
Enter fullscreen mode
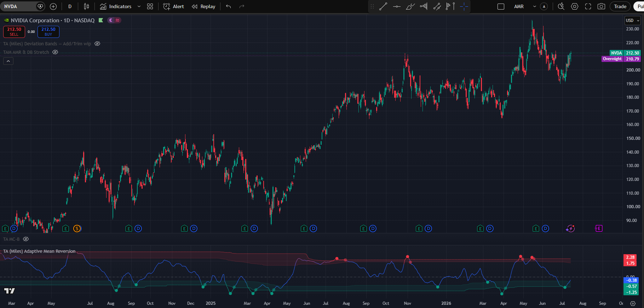[588, 6]
